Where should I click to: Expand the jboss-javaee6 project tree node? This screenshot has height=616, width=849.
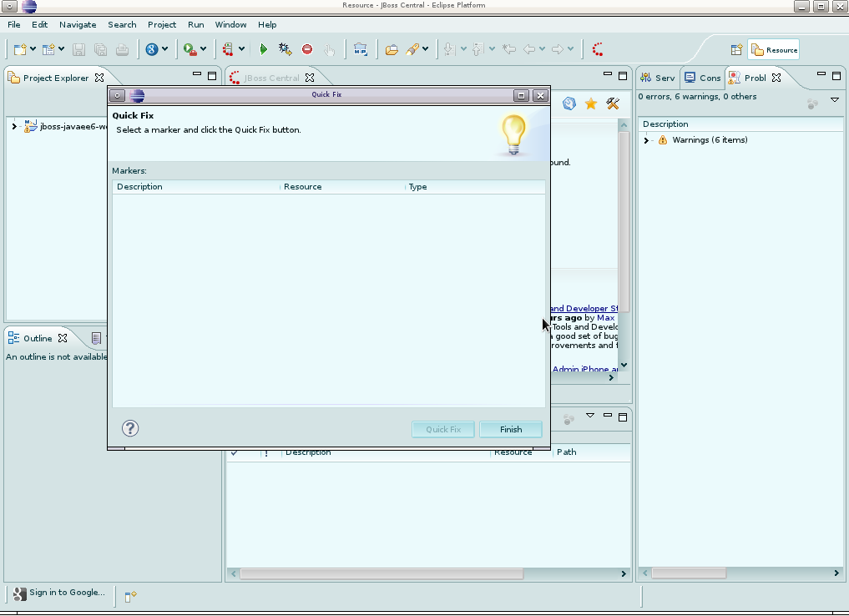pyautogui.click(x=14, y=127)
